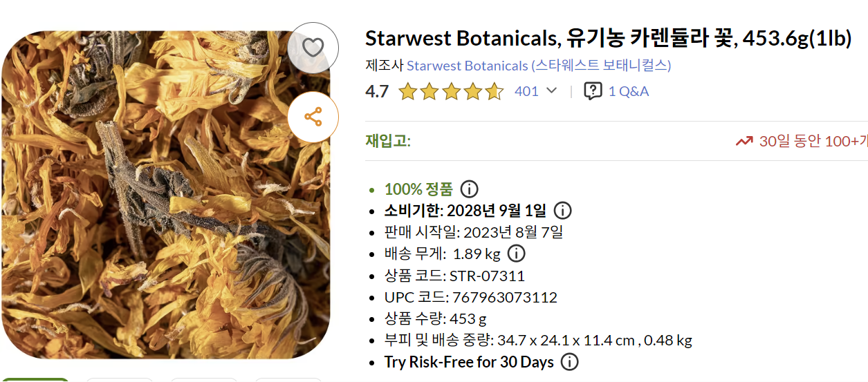The width and height of the screenshot is (868, 382).
Task: Click the red trending arrow icon
Action: [744, 142]
